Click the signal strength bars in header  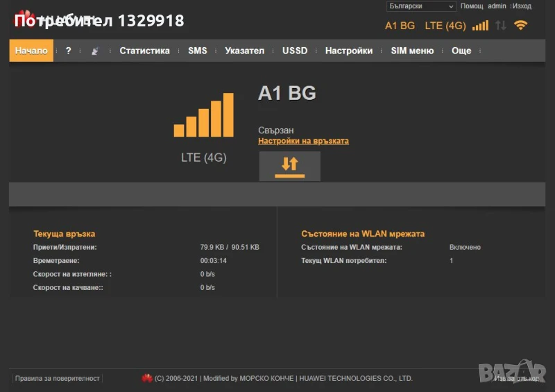pos(480,26)
